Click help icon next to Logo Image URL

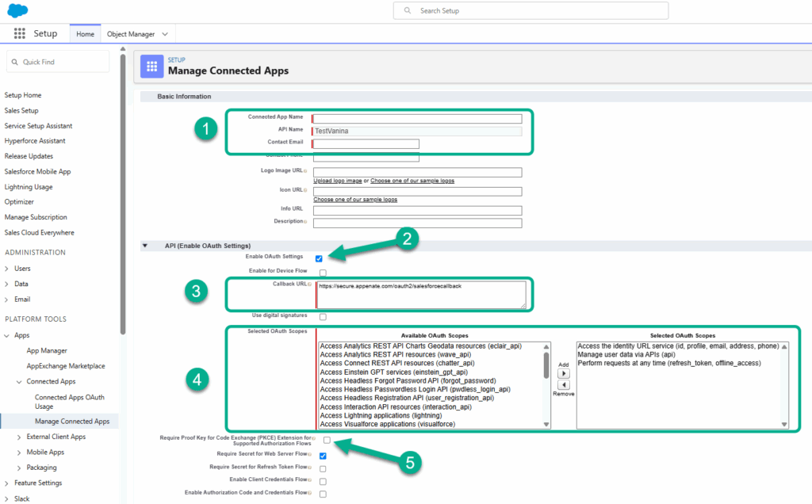click(305, 171)
